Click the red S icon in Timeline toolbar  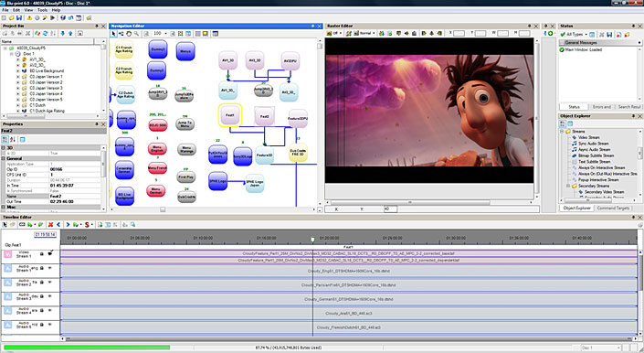(x=87, y=224)
